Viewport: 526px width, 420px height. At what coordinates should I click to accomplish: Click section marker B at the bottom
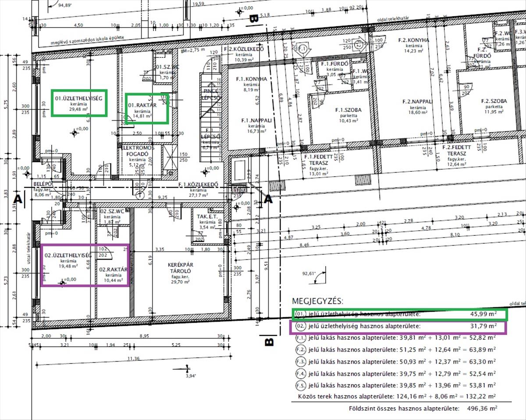tap(269, 341)
